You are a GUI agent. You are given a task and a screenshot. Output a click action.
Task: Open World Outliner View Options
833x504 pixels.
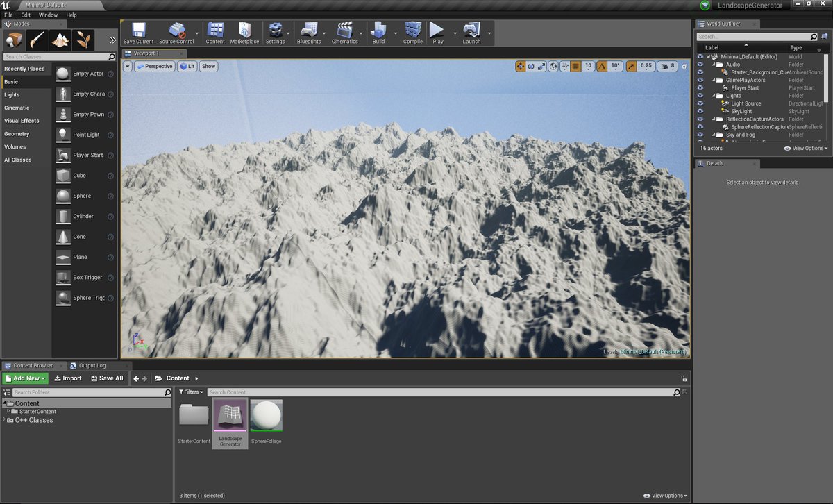point(806,149)
